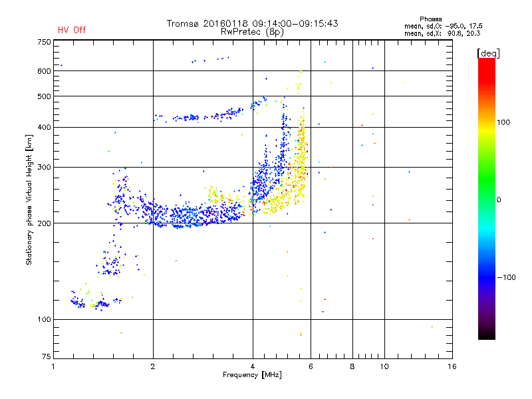Click the red HV Off label
Viewport: 532px width, 399px height.
(72, 30)
